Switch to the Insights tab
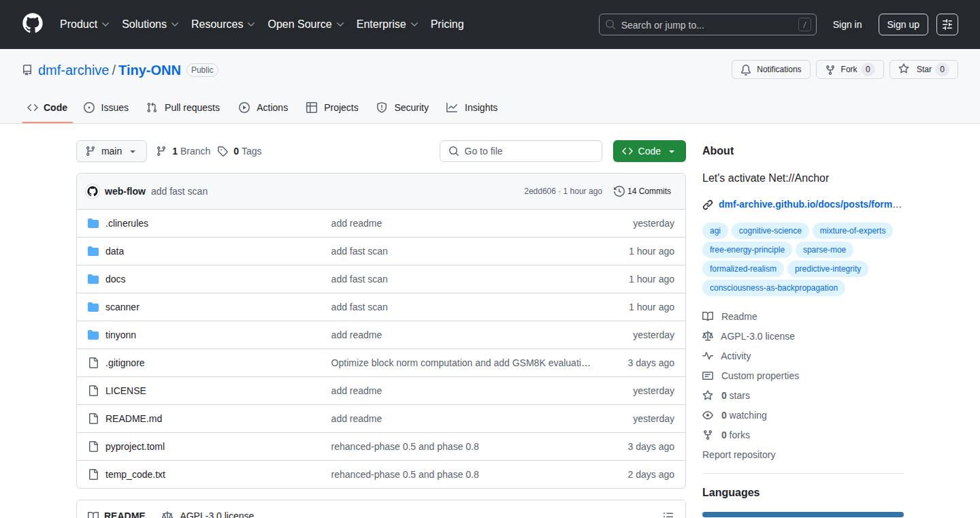 point(472,108)
